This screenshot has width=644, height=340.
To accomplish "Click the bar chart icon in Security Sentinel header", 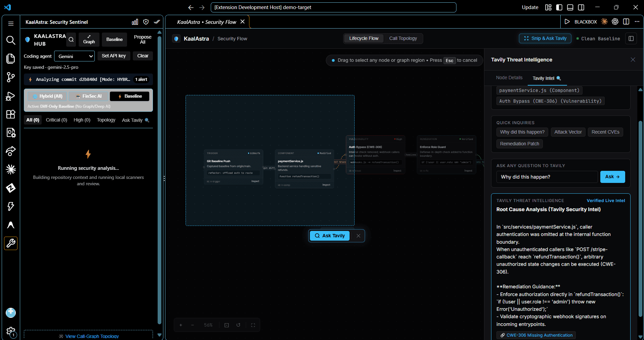I will point(135,22).
